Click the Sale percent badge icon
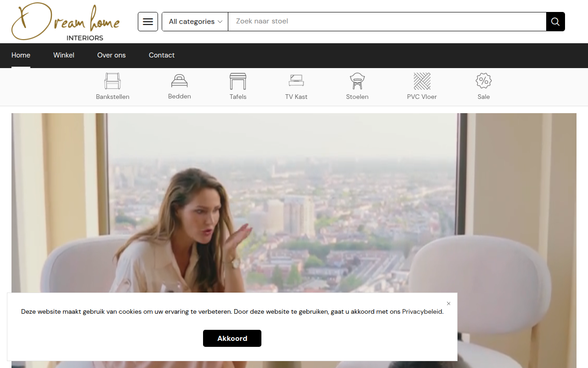The image size is (588, 368). 483,81
